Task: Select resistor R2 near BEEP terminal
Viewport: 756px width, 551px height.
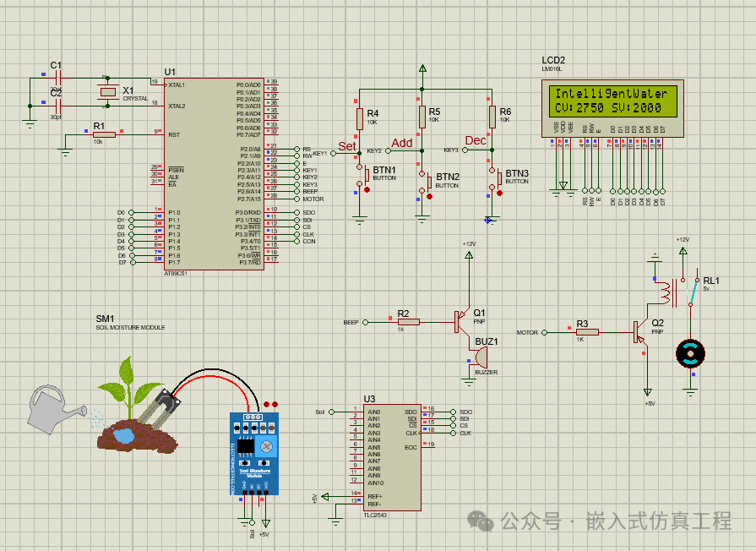Action: click(x=409, y=322)
